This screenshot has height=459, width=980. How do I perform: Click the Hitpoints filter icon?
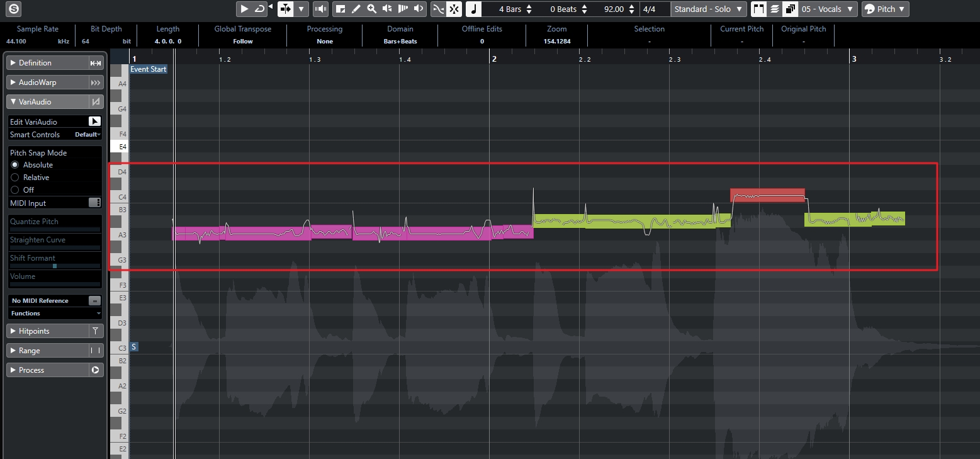point(96,331)
